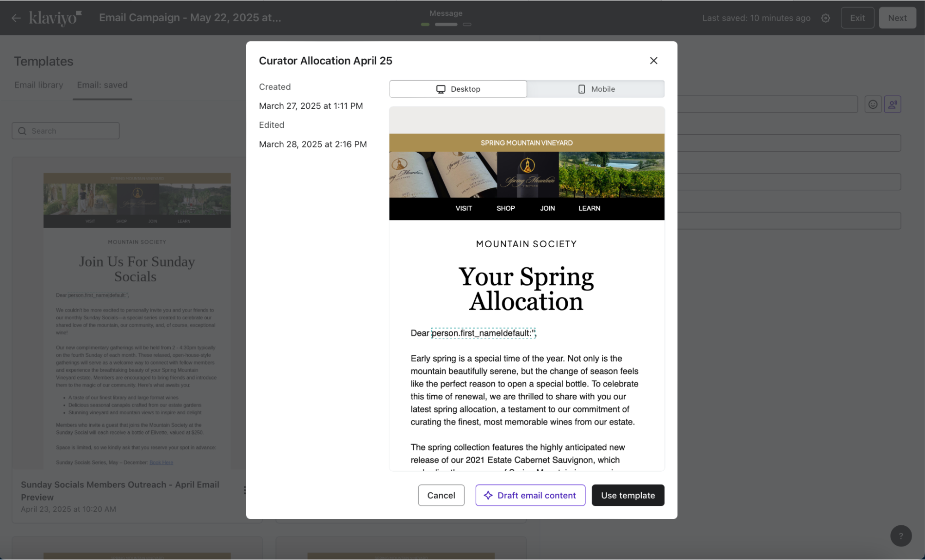This screenshot has width=925, height=560.
Task: Click the emoji picker smiley icon
Action: coord(873,105)
